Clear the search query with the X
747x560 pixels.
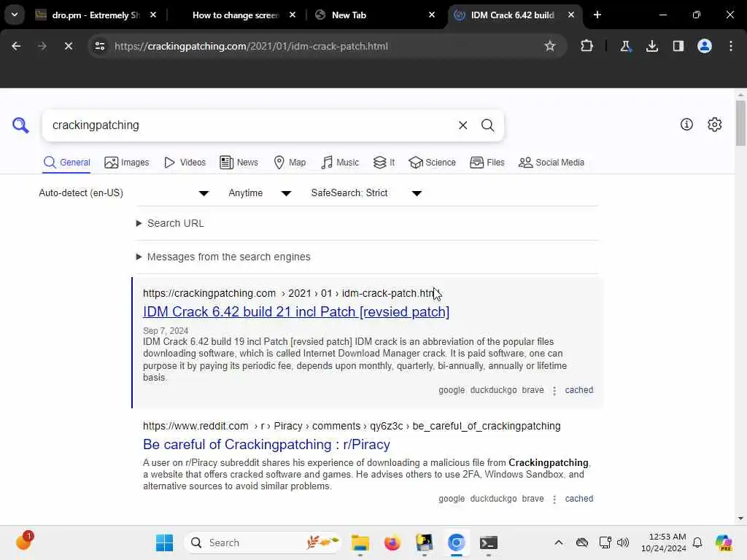[462, 125]
